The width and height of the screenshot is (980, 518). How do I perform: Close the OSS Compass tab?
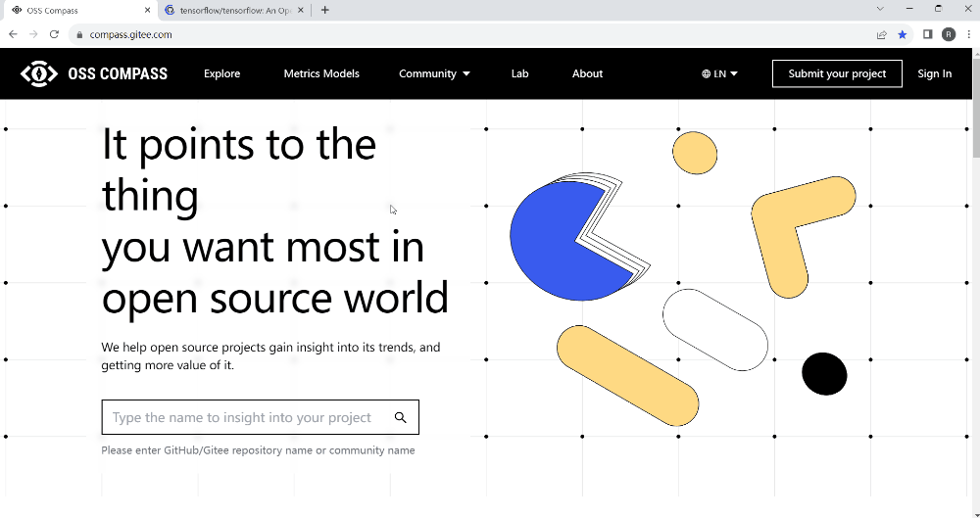pos(148,10)
